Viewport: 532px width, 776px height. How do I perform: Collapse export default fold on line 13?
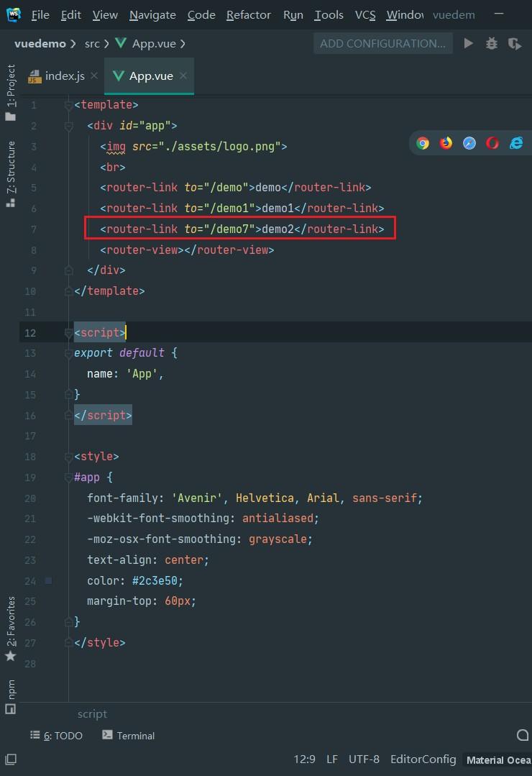pos(69,353)
